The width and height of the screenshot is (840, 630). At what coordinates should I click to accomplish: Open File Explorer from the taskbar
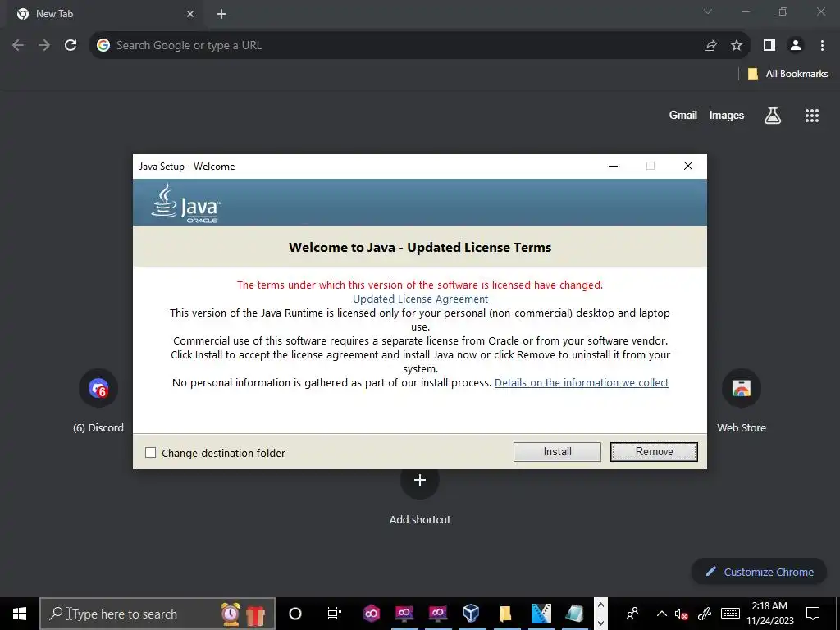[x=505, y=614]
